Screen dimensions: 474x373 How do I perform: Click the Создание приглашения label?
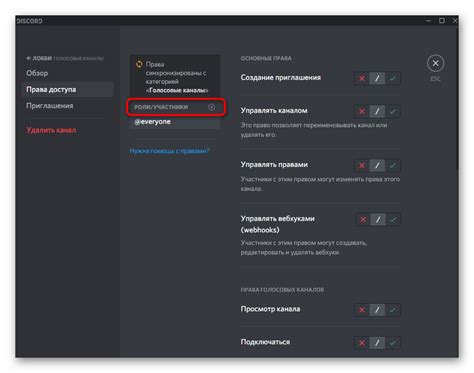coord(281,77)
